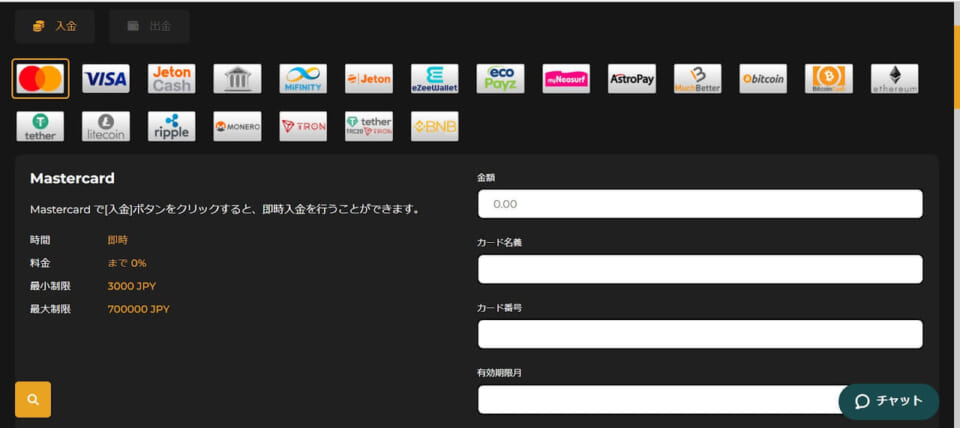The width and height of the screenshot is (960, 428).
Task: Click the まで 0% fee value
Action: [127, 263]
